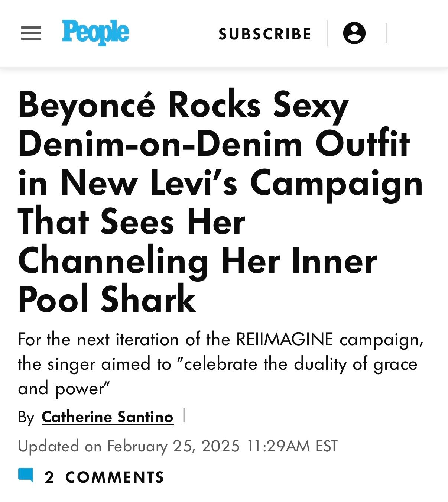The image size is (448, 502).
Task: Click the word Beyoncé in the headline
Action: pyautogui.click(x=87, y=105)
